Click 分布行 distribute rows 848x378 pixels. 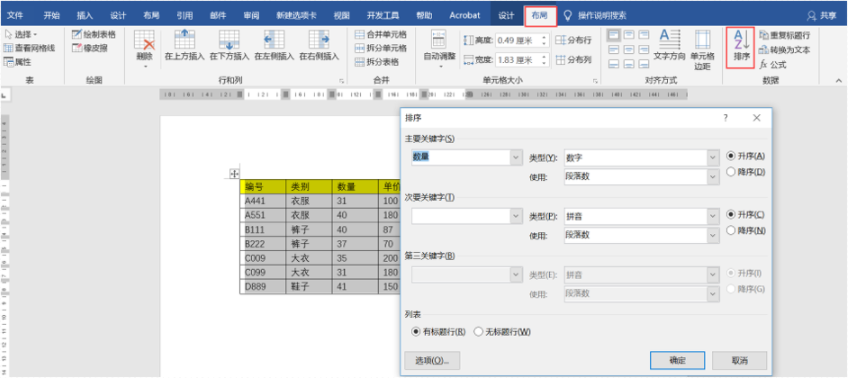[573, 40]
